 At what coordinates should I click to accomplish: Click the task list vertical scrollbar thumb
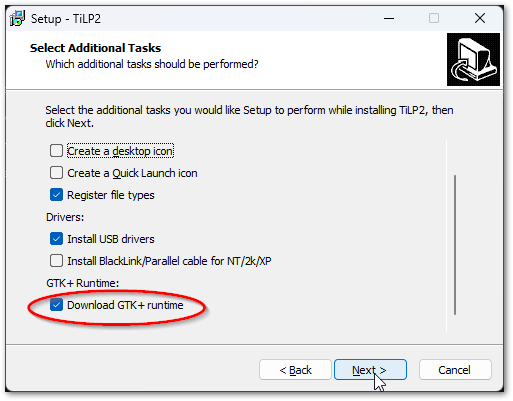point(455,245)
